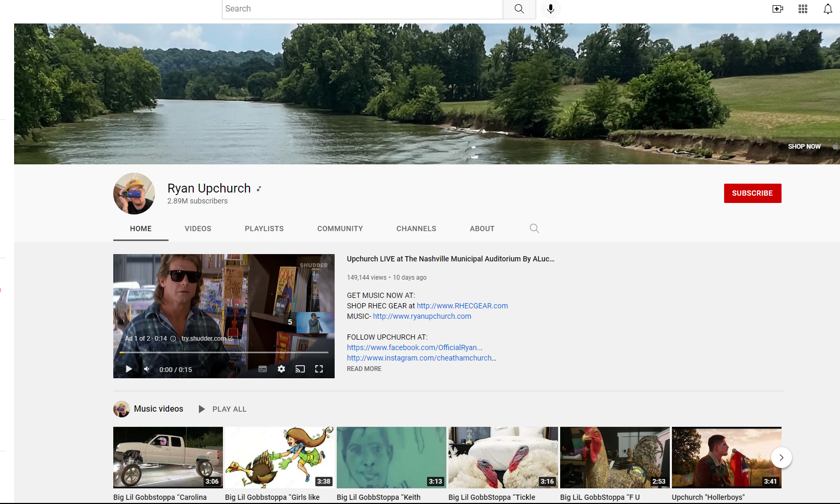Play the featured video
The height and width of the screenshot is (504, 840).
pos(128,369)
